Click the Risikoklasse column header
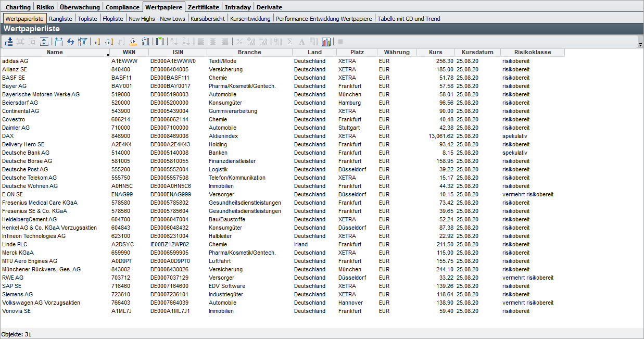Image resolution: width=644 pixels, height=339 pixels. (x=532, y=52)
